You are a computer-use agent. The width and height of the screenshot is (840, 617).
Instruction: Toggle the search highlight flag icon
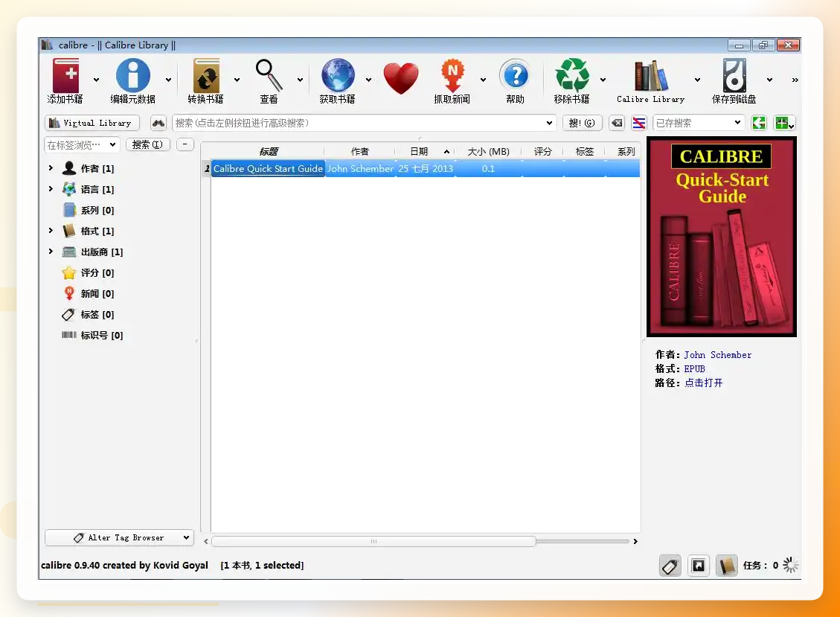click(x=638, y=123)
